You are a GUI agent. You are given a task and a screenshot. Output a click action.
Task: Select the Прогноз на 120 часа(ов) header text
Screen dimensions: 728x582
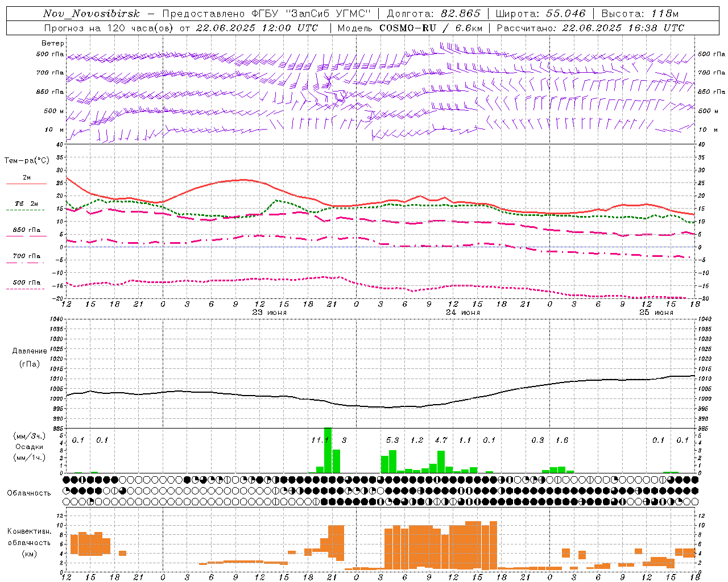[110, 28]
